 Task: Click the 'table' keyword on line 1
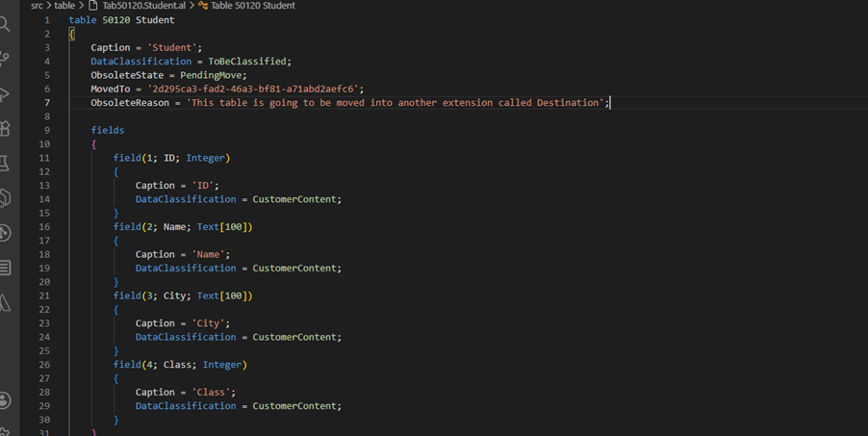coord(83,20)
